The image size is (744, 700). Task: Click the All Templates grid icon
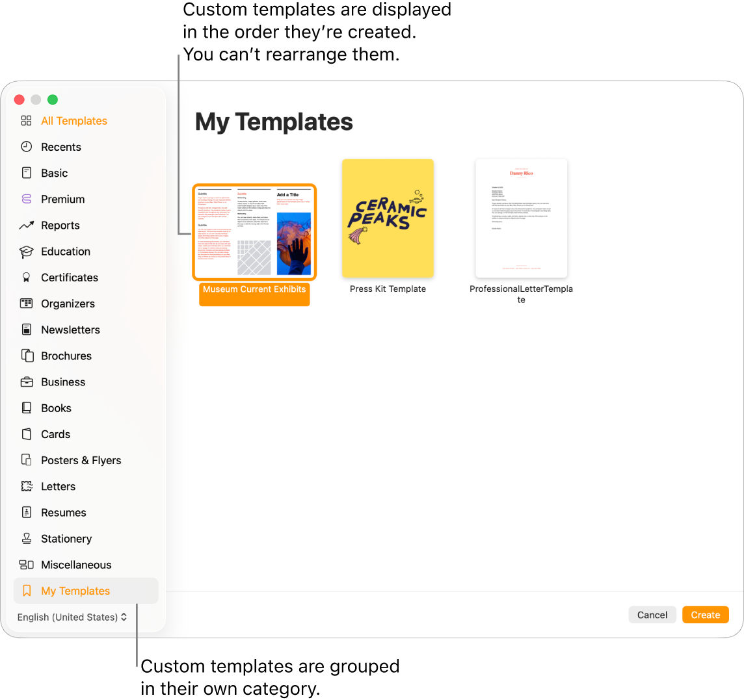tap(26, 121)
